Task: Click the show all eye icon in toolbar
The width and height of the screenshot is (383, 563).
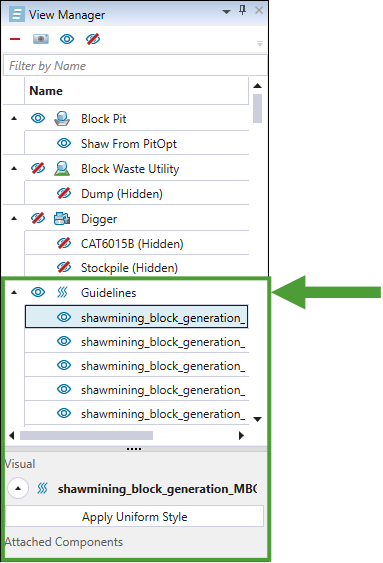Action: tap(67, 39)
